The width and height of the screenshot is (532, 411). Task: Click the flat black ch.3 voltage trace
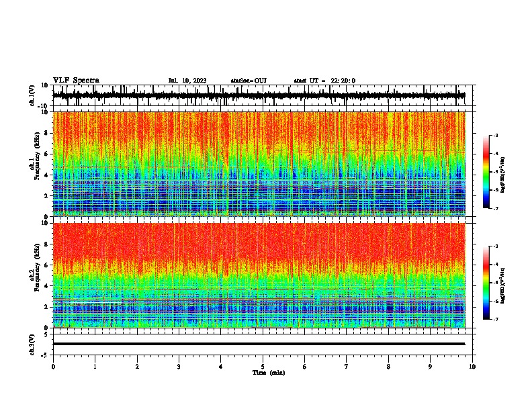[x=259, y=344]
